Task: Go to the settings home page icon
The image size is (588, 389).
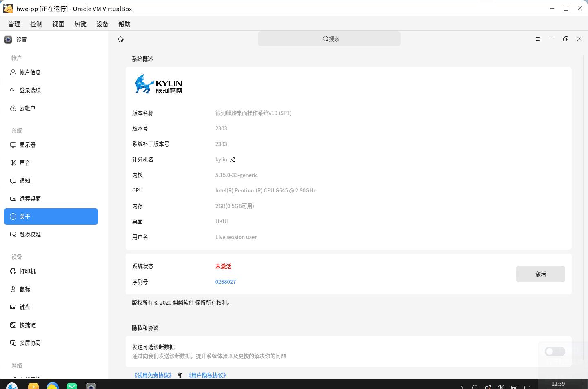Action: [121, 39]
